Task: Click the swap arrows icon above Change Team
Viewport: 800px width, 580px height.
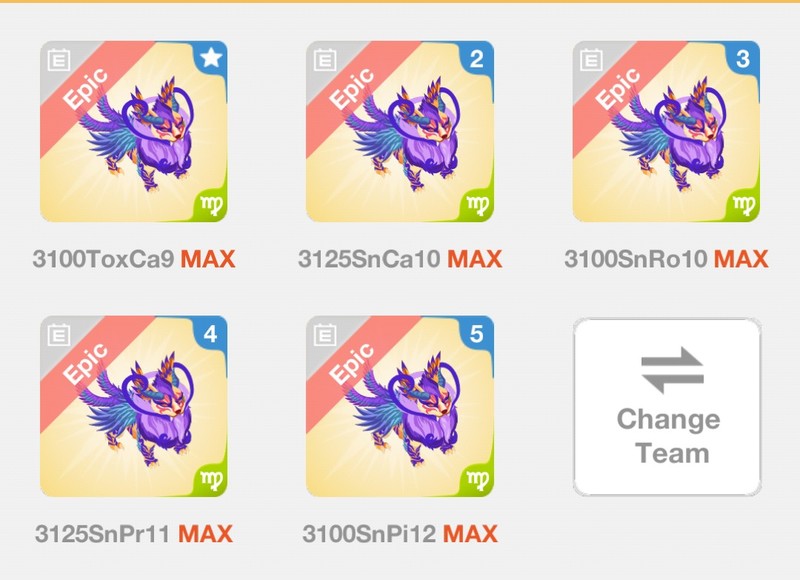Action: click(672, 370)
